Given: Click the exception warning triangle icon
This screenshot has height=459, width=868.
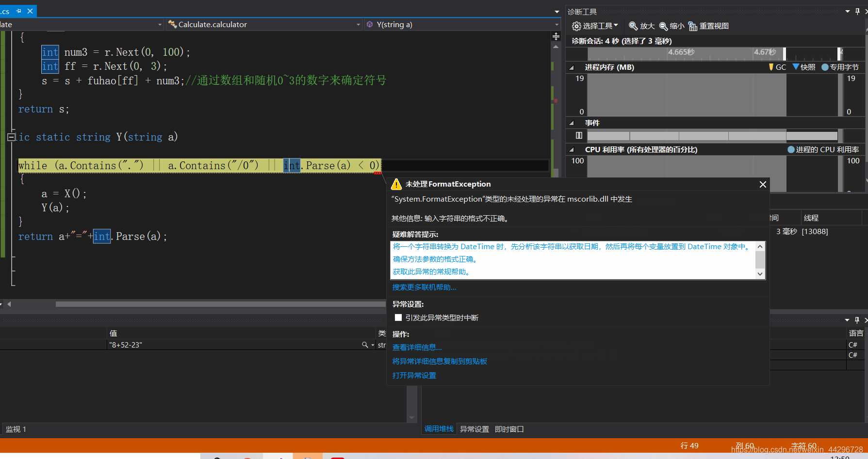Looking at the screenshot, I should 396,184.
